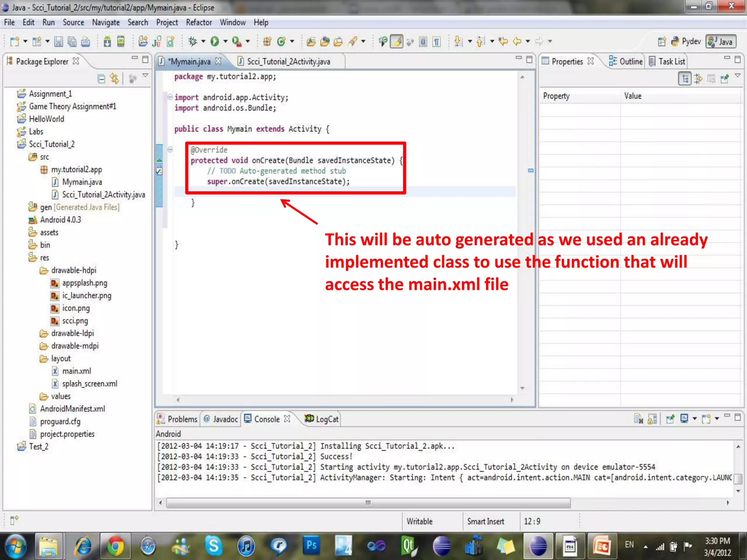Toggle Show Advanced Properties button
Viewport: 747px width, 560px height.
pyautogui.click(x=698, y=78)
